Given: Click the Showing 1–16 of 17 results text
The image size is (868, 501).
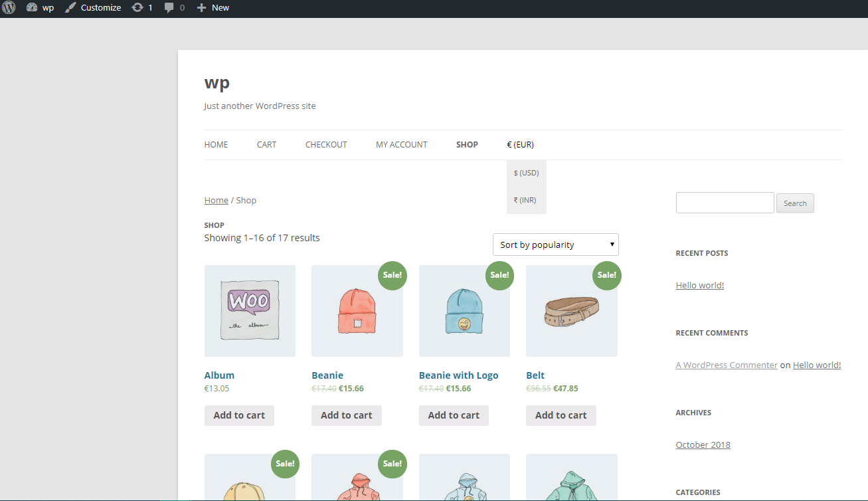Looking at the screenshot, I should point(262,238).
